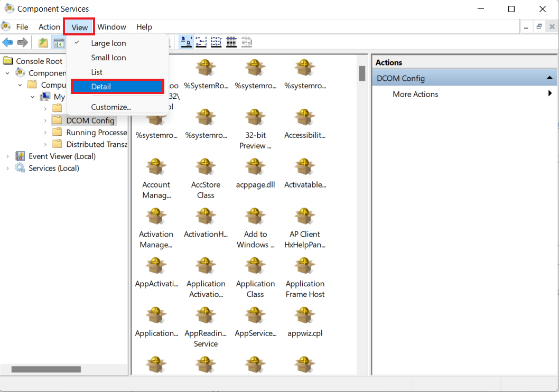Collapse the Computers tree node chevron
Viewport: 559px width, 392px height.
[20, 85]
